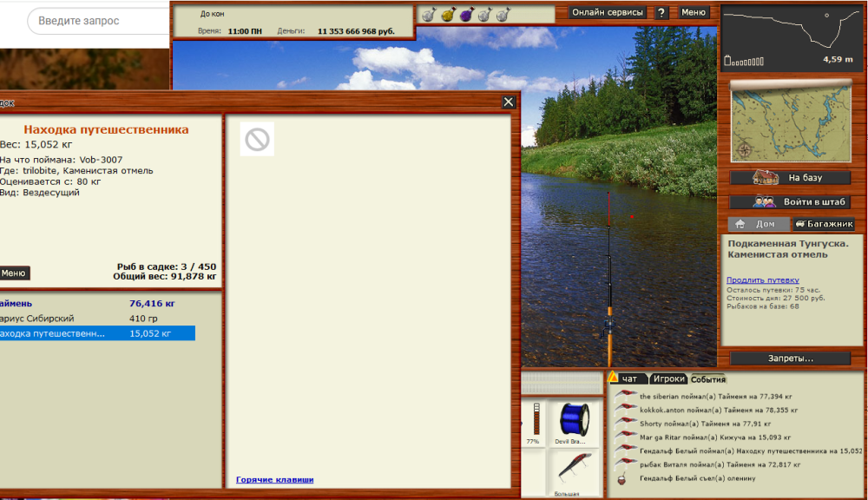Viewport: 868px width, 500px height.
Task: Click the first silver bottle icon in top bar
Action: pyautogui.click(x=428, y=12)
